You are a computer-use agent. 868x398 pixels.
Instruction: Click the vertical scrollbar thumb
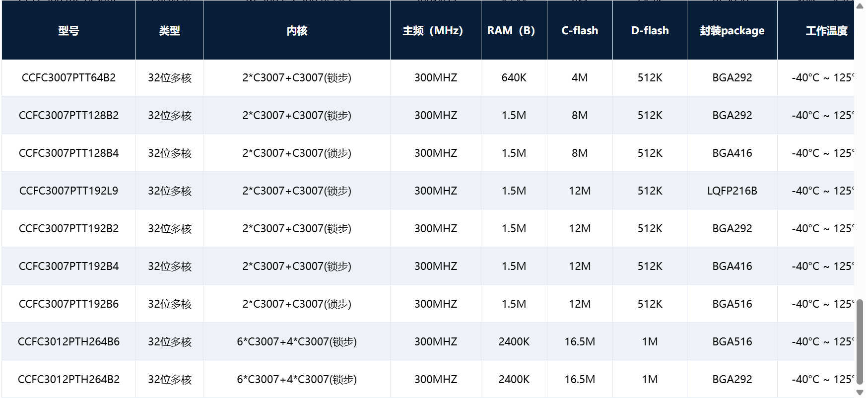(860, 341)
